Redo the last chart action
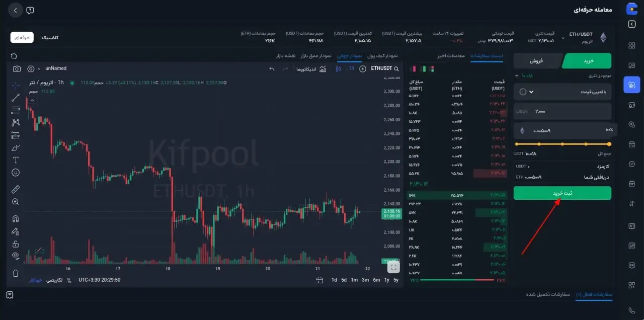644x320 pixels. coord(285,69)
